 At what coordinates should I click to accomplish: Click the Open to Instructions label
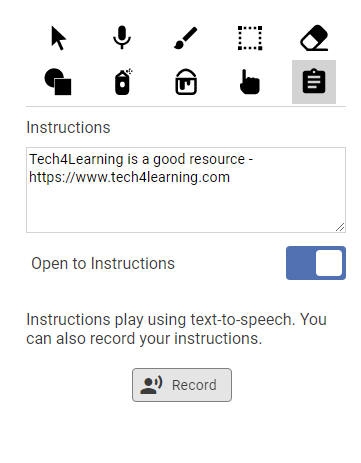pyautogui.click(x=103, y=263)
